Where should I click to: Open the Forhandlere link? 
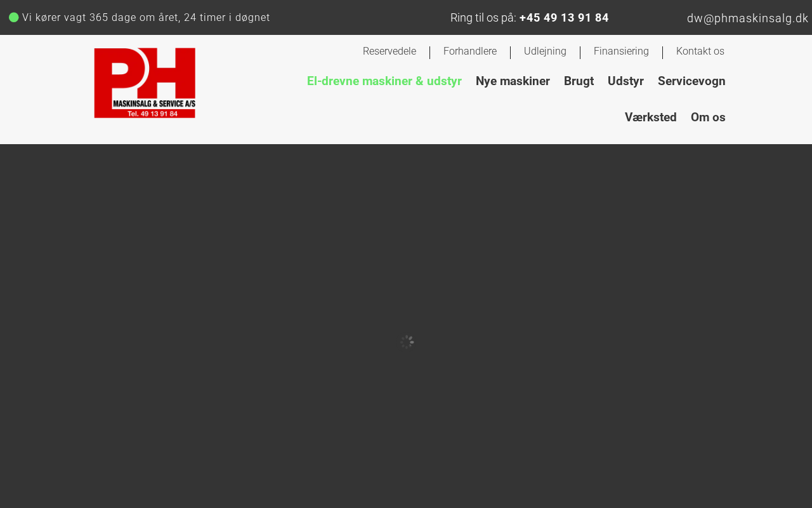[470, 51]
